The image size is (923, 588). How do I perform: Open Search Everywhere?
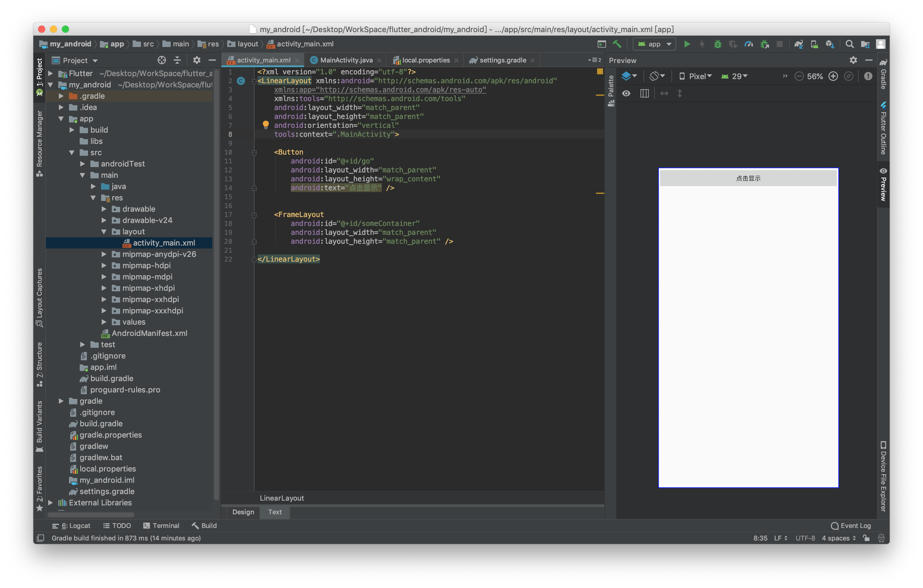(850, 44)
